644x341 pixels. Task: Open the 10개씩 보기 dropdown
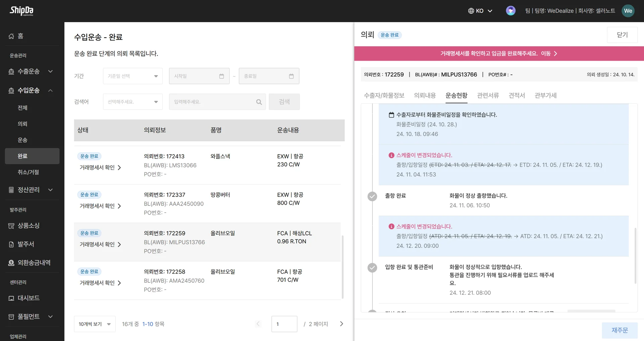coord(95,324)
